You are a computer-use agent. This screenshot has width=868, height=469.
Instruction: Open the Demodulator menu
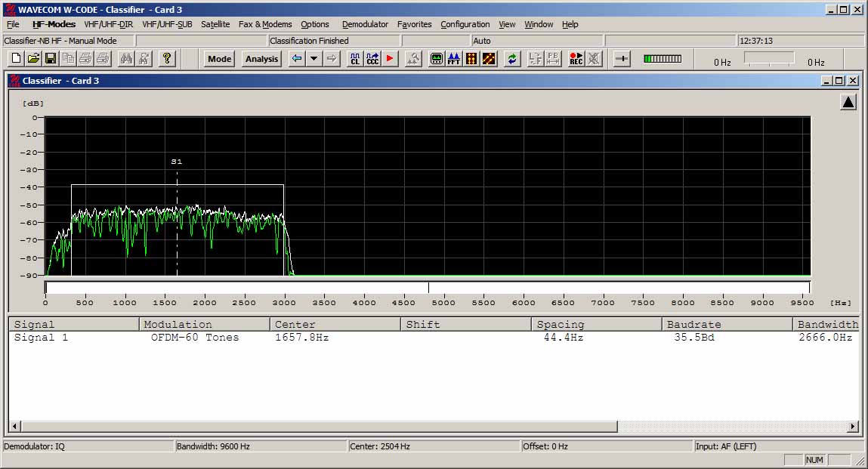pos(365,24)
